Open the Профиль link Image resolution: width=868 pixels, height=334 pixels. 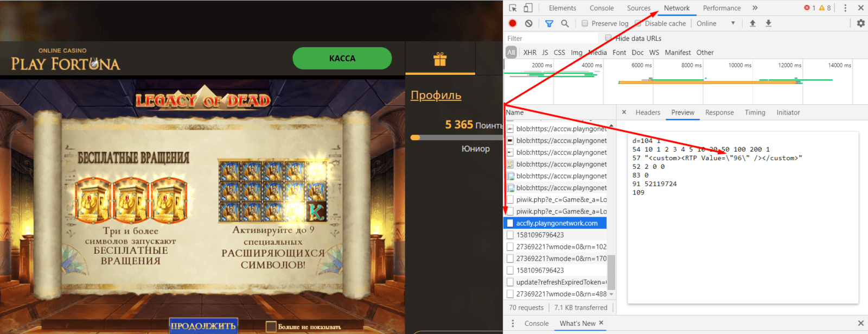436,96
